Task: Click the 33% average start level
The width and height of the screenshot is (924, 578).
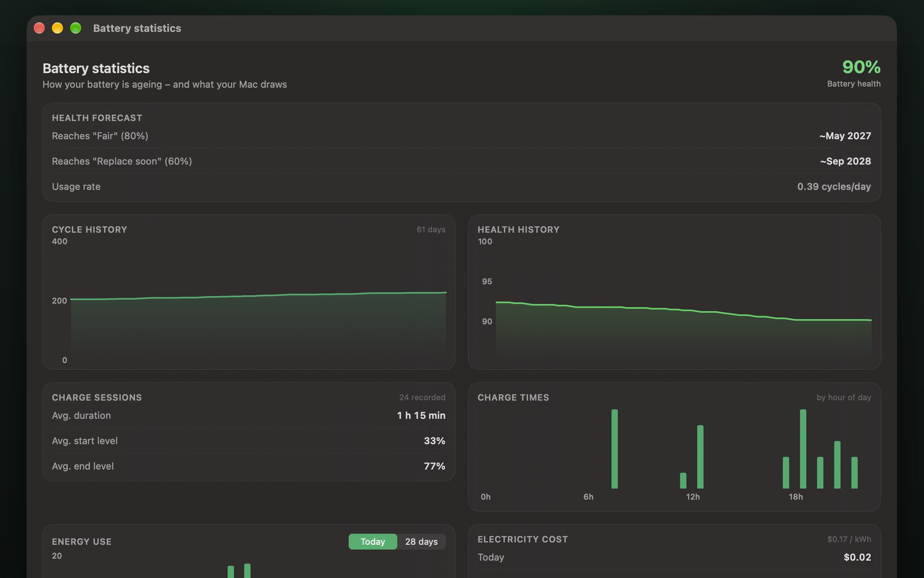Action: (x=435, y=441)
